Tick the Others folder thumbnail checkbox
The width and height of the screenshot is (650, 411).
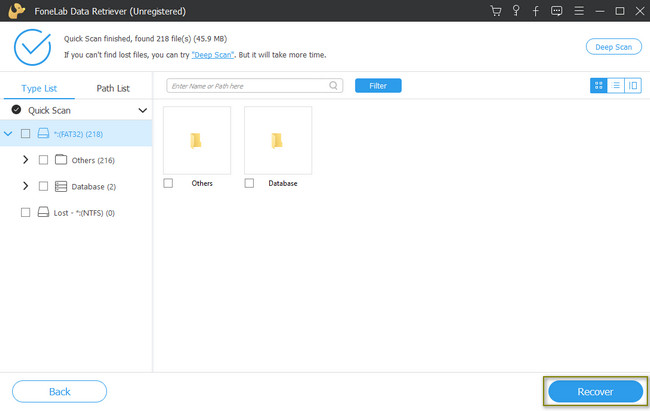[x=168, y=183]
